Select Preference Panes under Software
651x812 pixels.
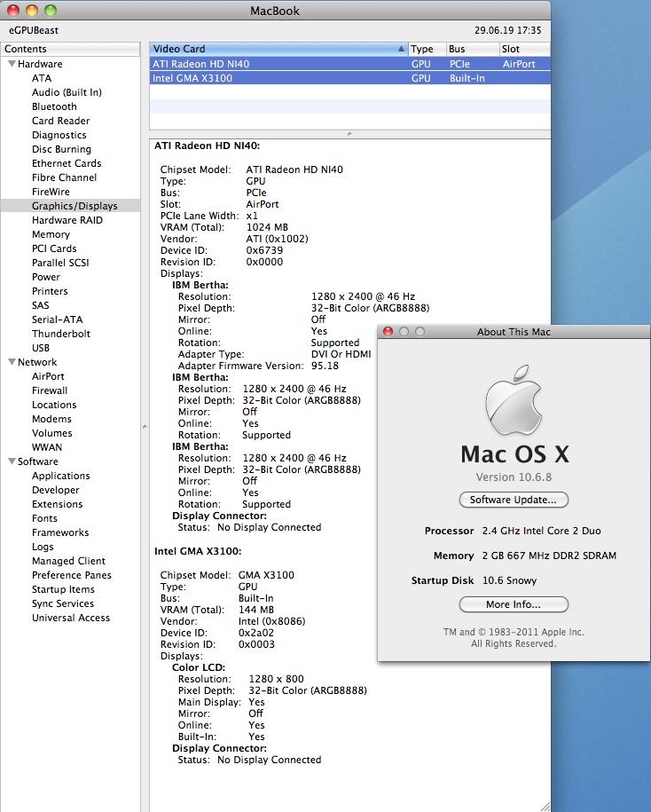[72, 575]
